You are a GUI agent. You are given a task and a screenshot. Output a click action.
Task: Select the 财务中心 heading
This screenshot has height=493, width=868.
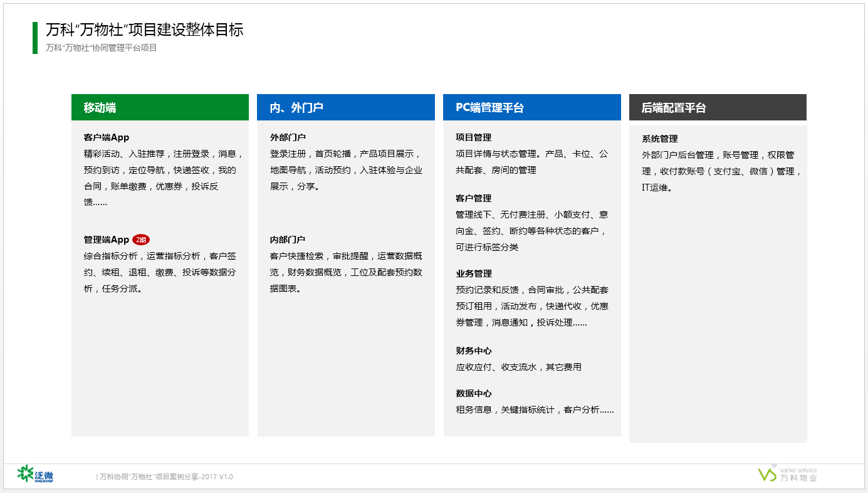tap(474, 351)
